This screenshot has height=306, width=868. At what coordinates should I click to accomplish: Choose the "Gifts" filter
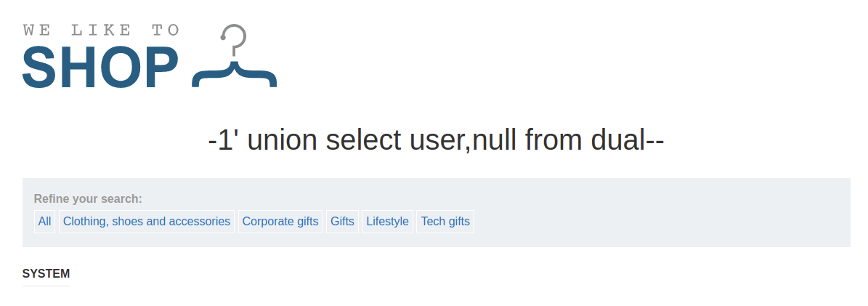coord(342,222)
